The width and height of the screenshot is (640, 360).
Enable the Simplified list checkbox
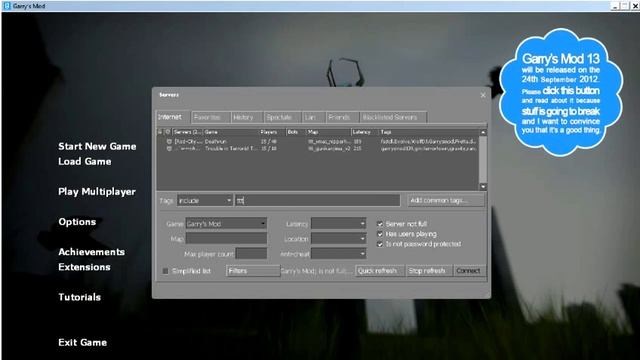165,271
